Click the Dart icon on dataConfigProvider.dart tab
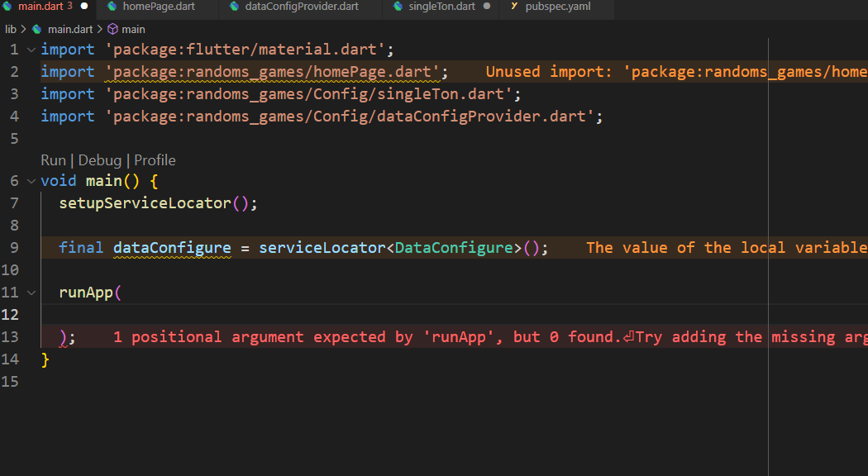The width and height of the screenshot is (868, 476). pyautogui.click(x=234, y=7)
